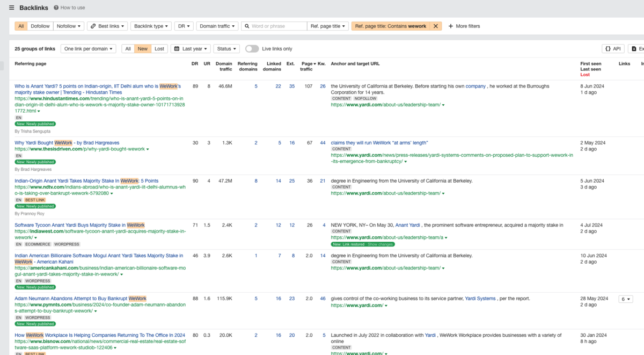Select the Lost links filter
Viewport: 644px width, 355px height.
pos(159,49)
